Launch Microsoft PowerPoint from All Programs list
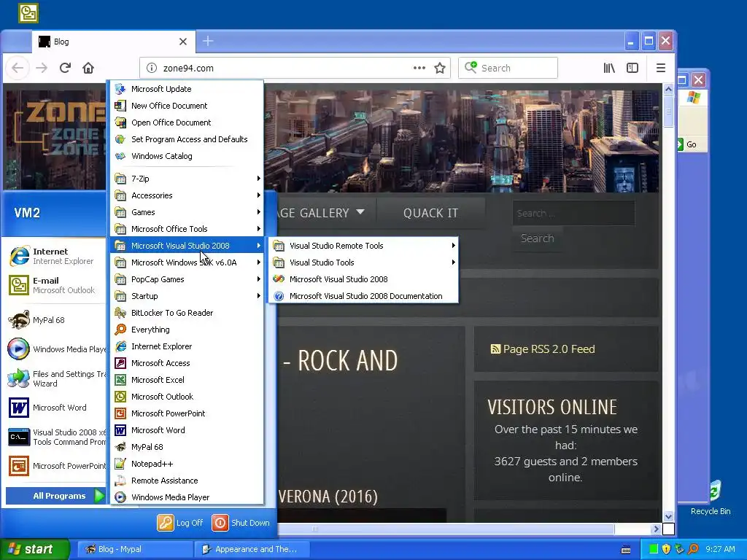This screenshot has width=747, height=560. click(187, 413)
